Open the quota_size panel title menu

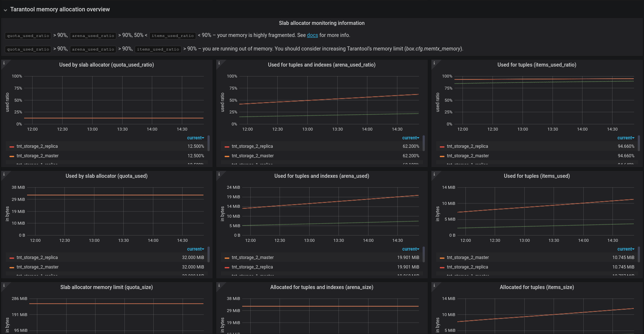point(106,287)
